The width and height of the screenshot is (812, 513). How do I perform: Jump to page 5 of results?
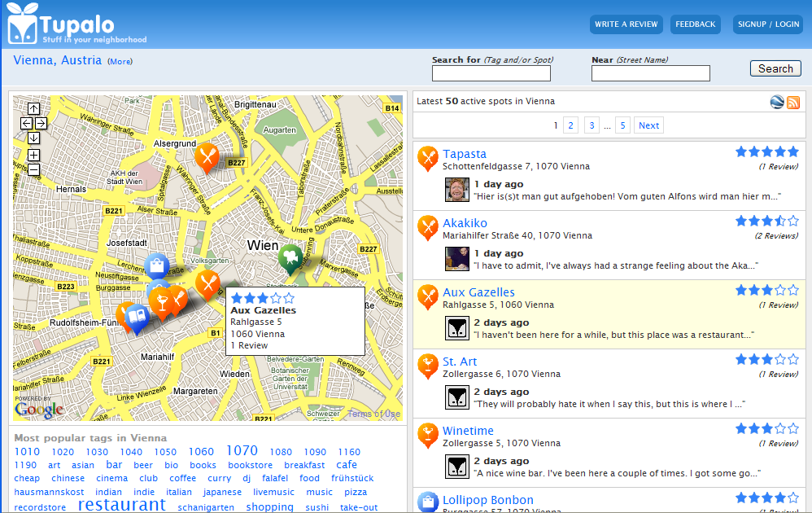[x=622, y=125]
